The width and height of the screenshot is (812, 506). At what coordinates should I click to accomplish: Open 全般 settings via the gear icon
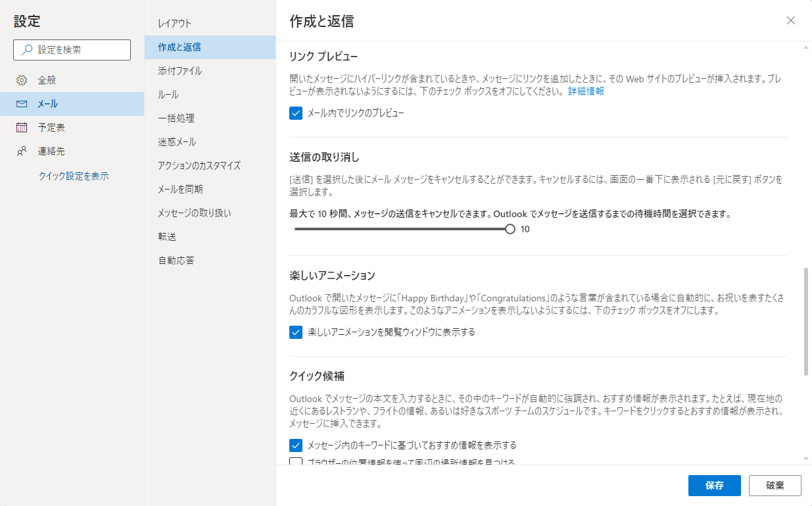pyautogui.click(x=20, y=79)
